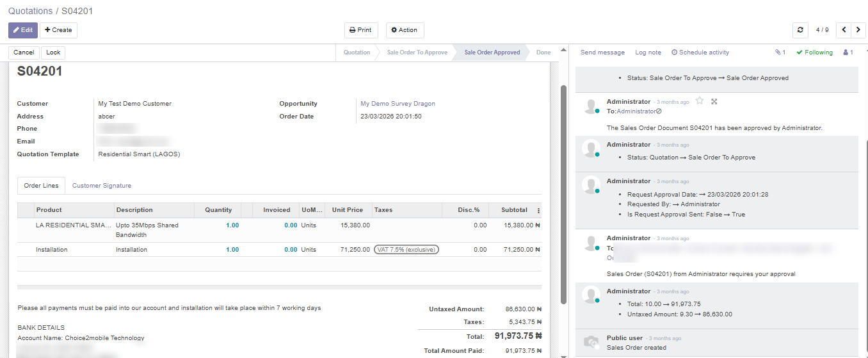Screen dimensions: 868x358
Task: Go to next record arrow
Action: (858, 30)
